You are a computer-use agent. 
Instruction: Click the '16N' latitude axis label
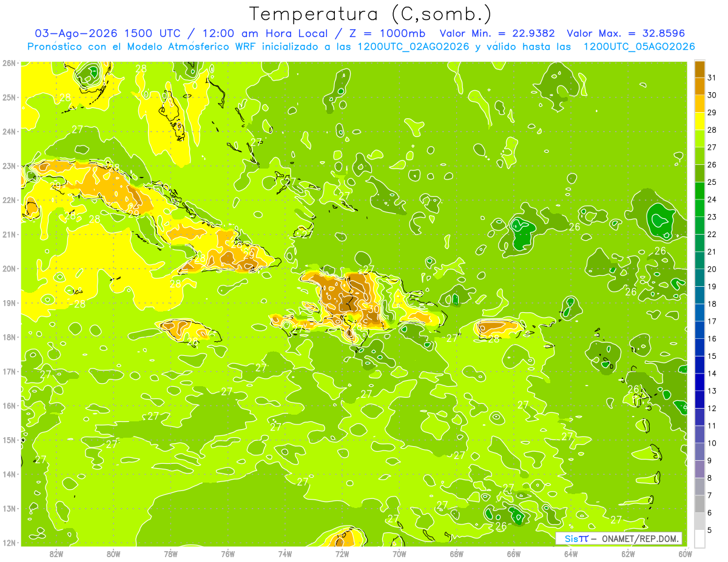(8, 406)
